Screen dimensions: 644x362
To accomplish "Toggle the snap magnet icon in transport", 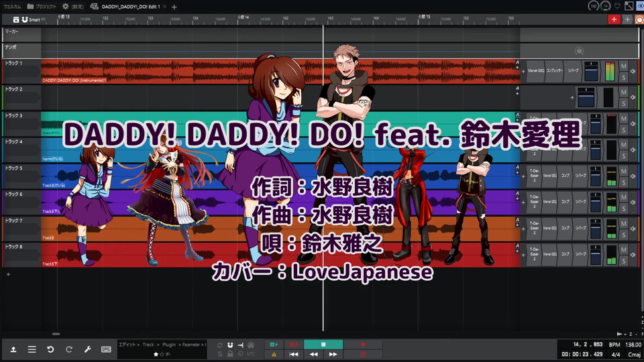I will point(230,345).
